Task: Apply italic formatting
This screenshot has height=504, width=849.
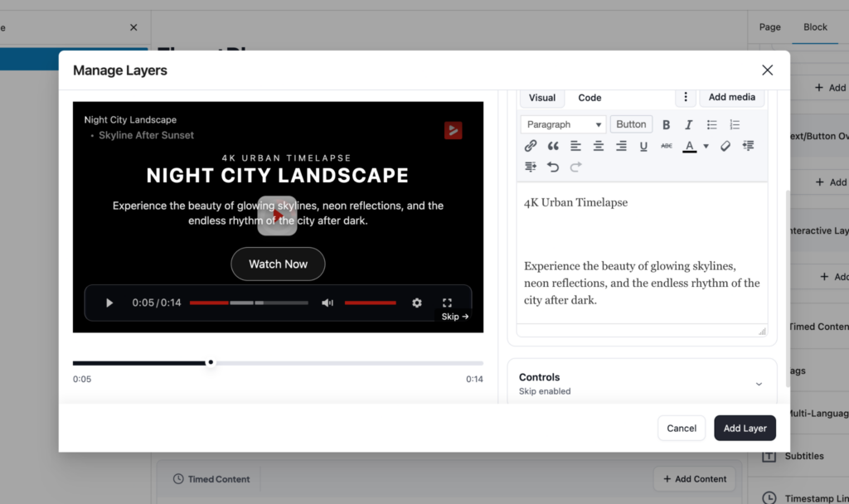Action: click(689, 124)
